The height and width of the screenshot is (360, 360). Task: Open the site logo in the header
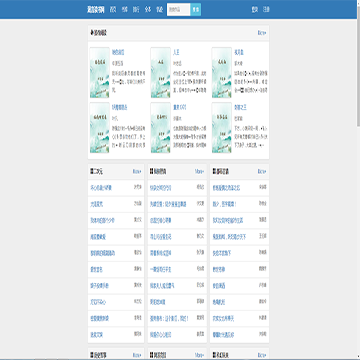click(x=96, y=10)
